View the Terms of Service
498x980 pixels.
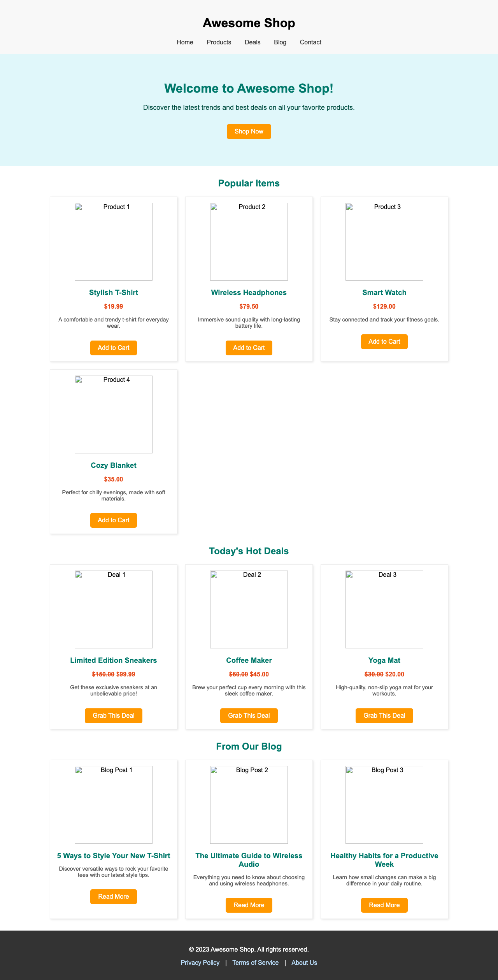coord(255,962)
